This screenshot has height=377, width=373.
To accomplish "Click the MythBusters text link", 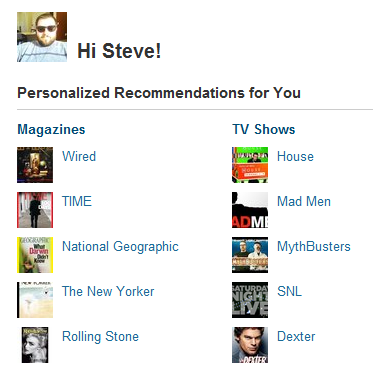I will tap(314, 247).
